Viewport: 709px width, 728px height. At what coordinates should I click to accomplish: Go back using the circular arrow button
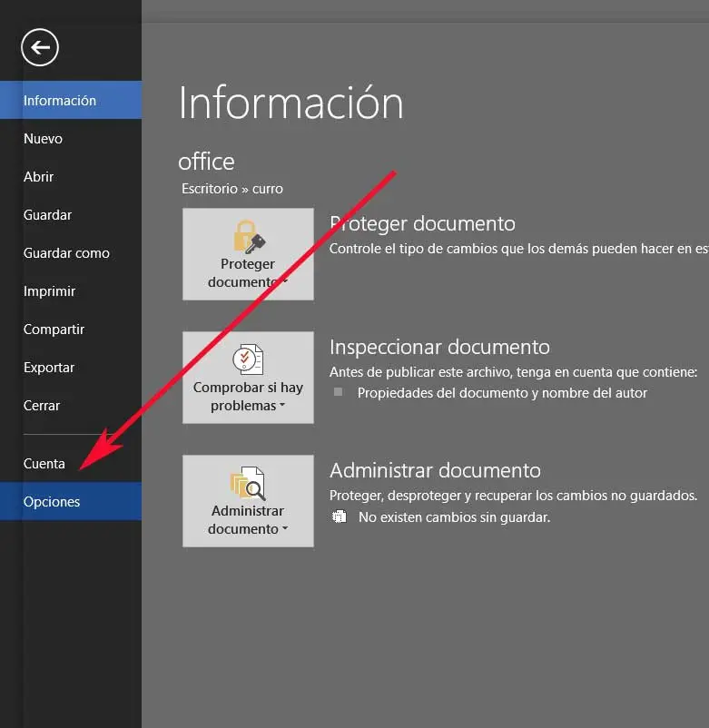coord(40,47)
